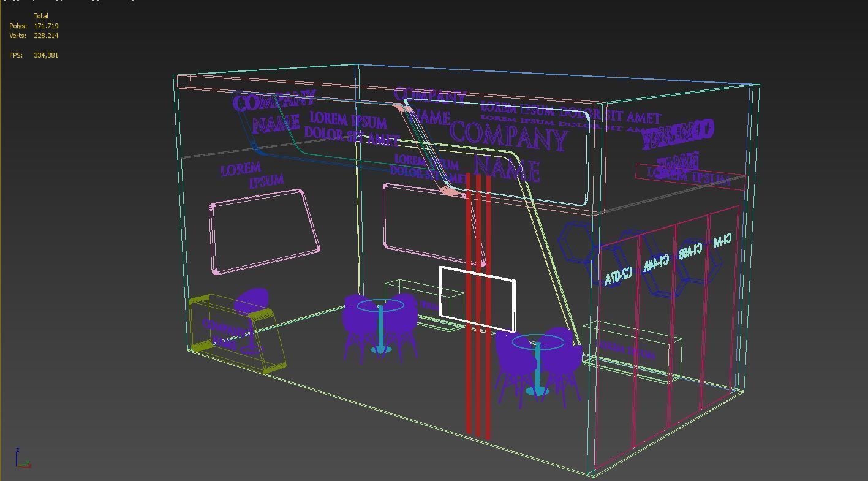The width and height of the screenshot is (868, 481).
Task: Select the yellow reception desk wireframe
Action: (x=236, y=333)
